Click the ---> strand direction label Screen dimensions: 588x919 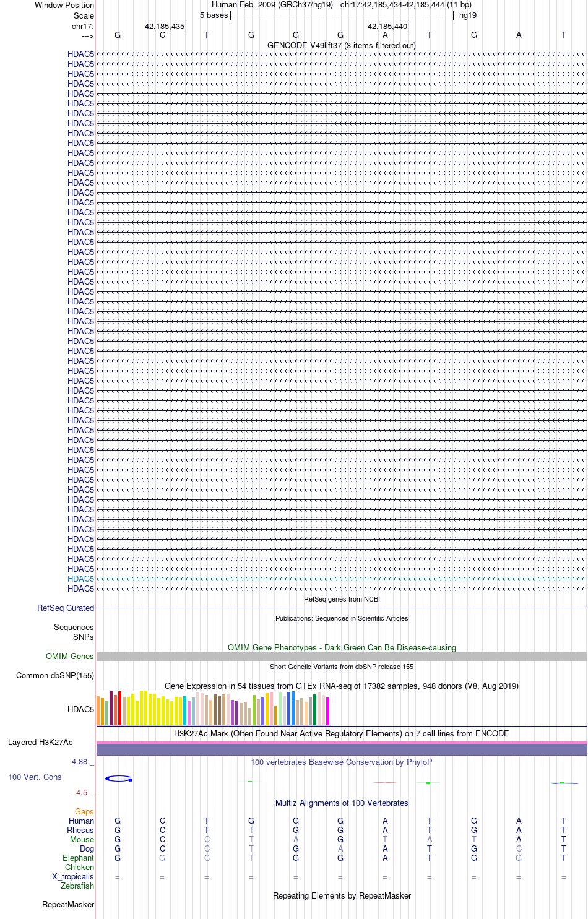coord(87,36)
